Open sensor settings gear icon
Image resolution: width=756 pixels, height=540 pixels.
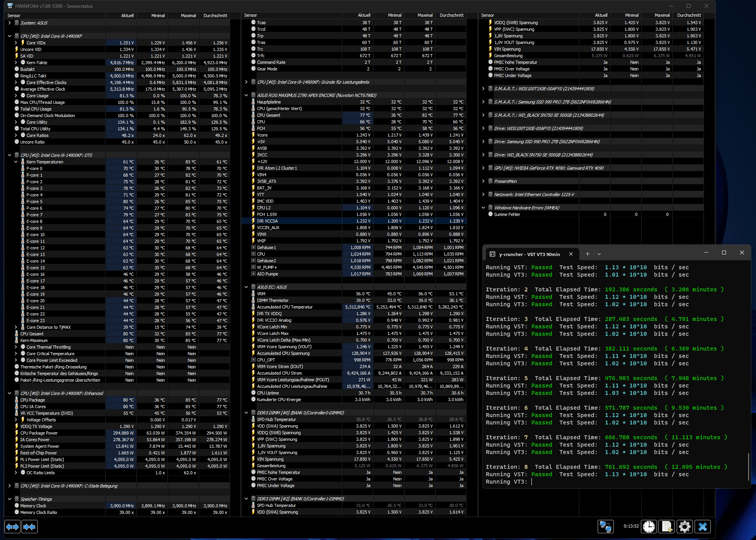[x=685, y=527]
